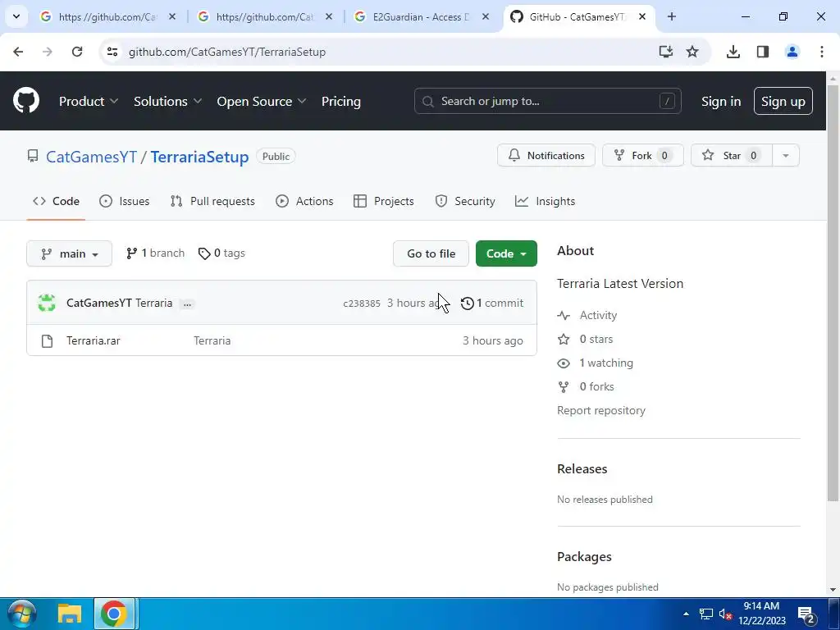Screen dimensions: 840x630
Task: Open the Releases heading link
Action: click(x=582, y=468)
